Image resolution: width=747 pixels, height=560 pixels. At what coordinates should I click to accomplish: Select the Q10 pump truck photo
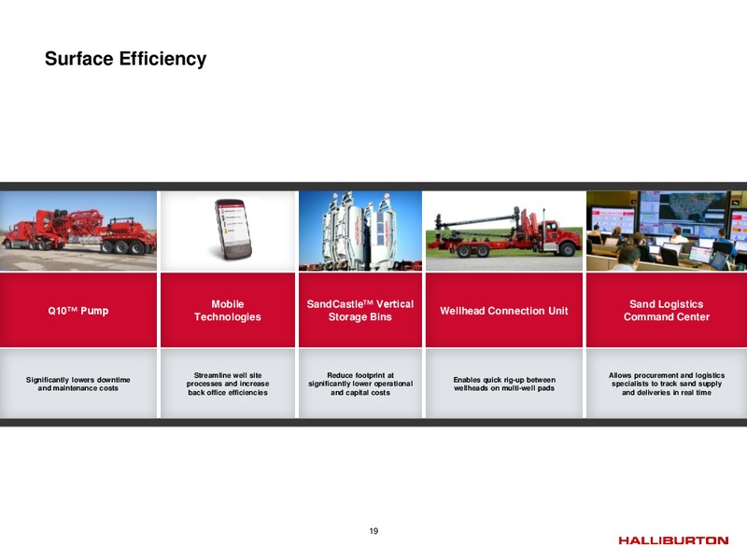coord(78,231)
